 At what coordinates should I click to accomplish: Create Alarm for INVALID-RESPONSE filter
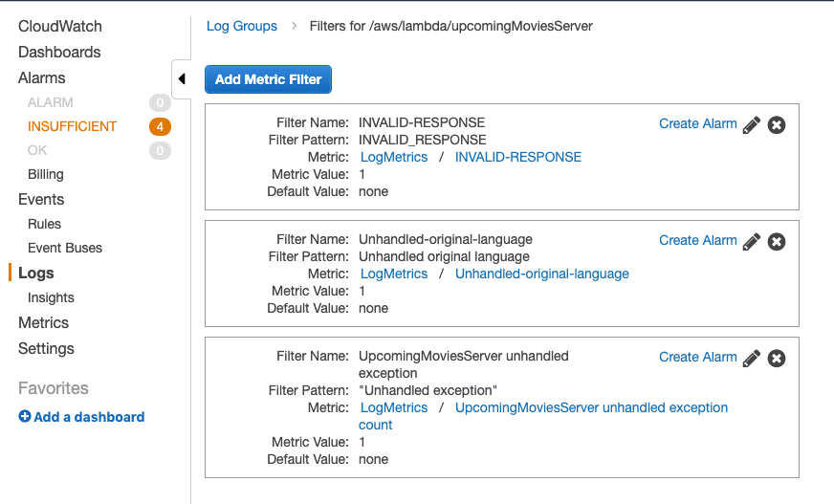(698, 123)
